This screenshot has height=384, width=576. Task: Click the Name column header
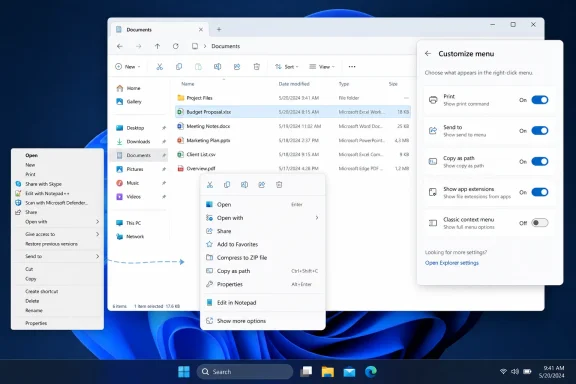pos(188,84)
